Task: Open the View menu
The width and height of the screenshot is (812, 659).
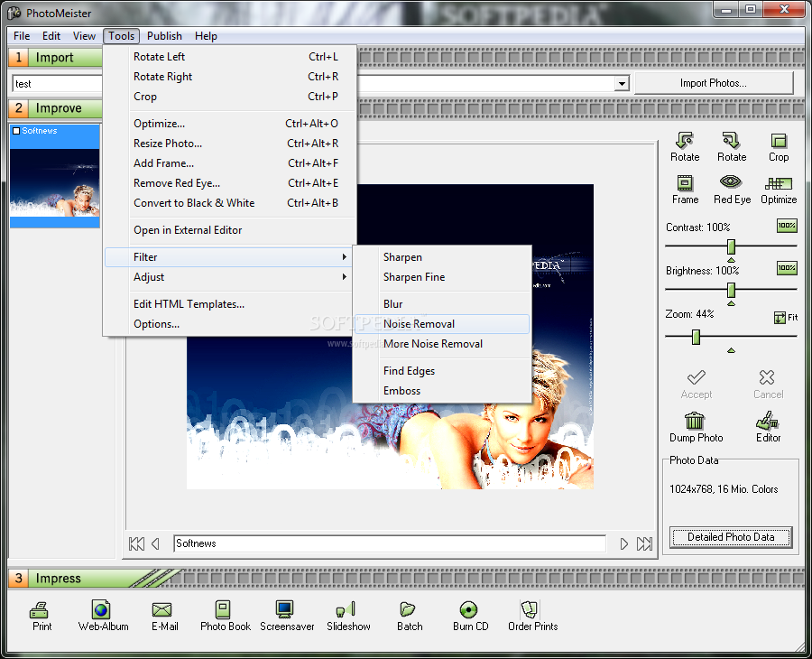Action: (84, 36)
